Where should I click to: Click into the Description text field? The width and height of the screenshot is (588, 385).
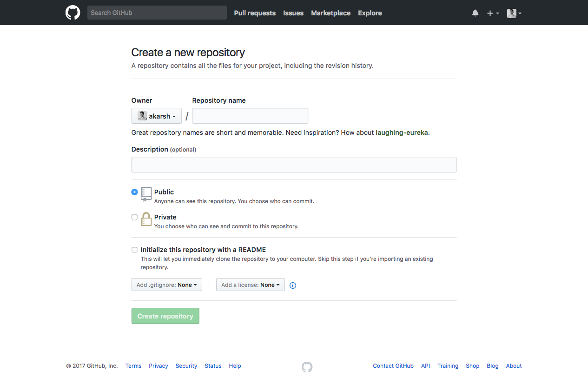pyautogui.click(x=294, y=165)
